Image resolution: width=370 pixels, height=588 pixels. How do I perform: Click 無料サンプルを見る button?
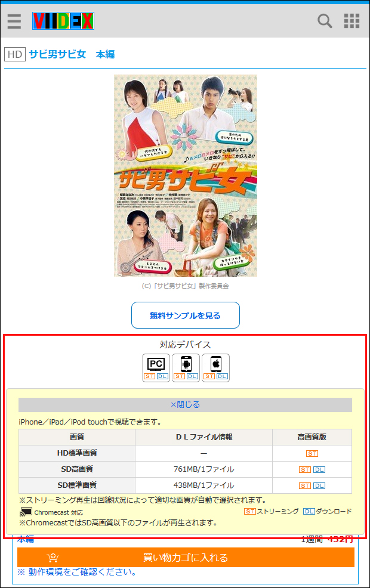pyautogui.click(x=186, y=315)
